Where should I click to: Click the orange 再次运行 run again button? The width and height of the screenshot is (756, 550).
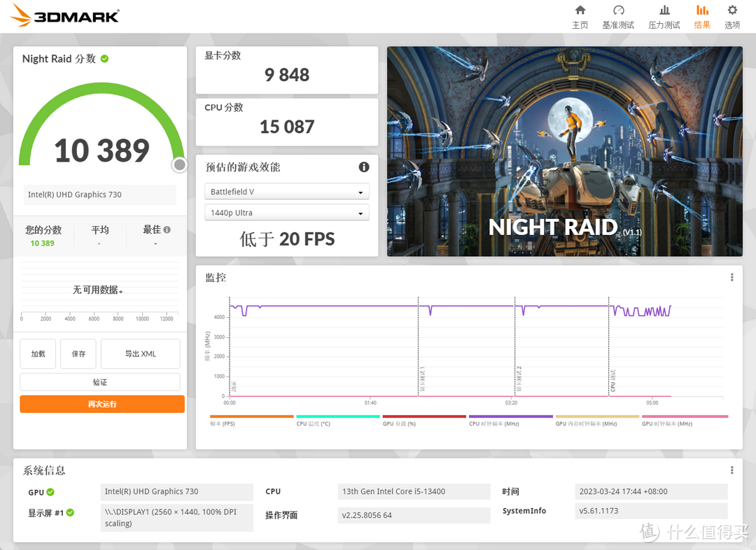coord(102,404)
